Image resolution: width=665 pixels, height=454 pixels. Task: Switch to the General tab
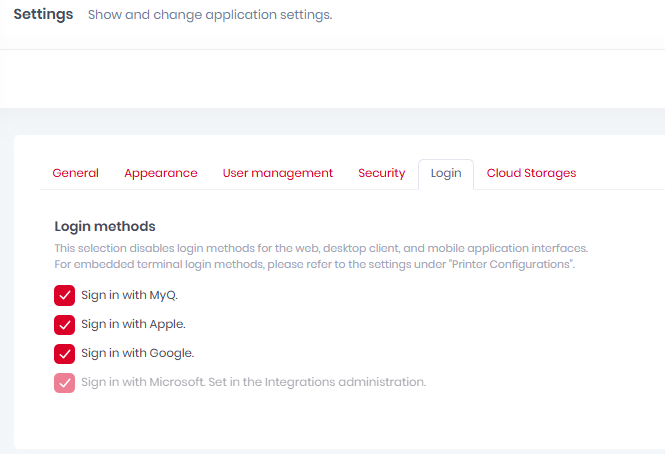(75, 173)
